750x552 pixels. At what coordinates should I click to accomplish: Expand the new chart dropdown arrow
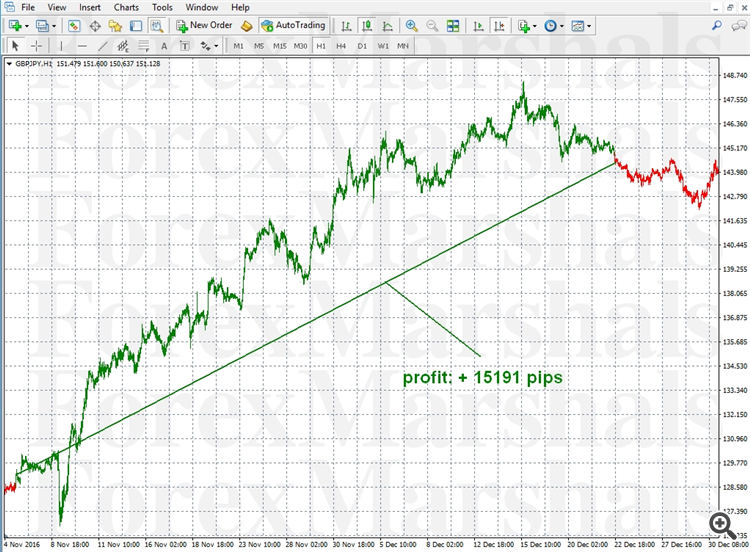[x=27, y=26]
